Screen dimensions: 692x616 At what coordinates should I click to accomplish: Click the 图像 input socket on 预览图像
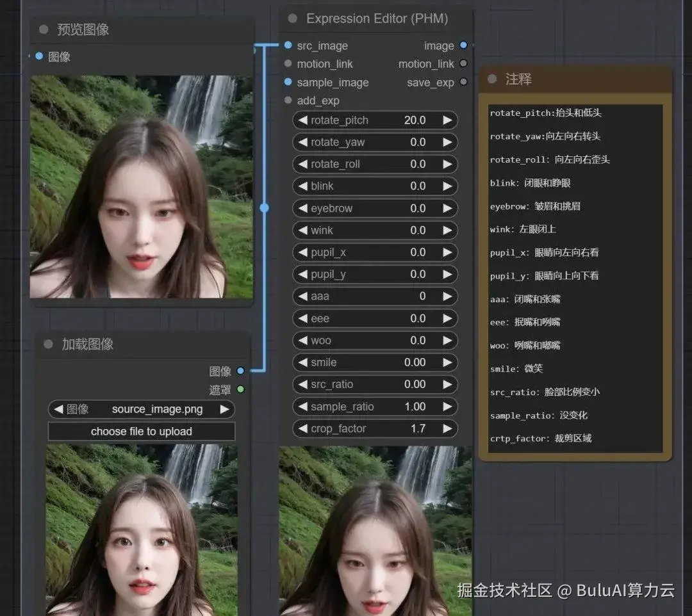[39, 56]
